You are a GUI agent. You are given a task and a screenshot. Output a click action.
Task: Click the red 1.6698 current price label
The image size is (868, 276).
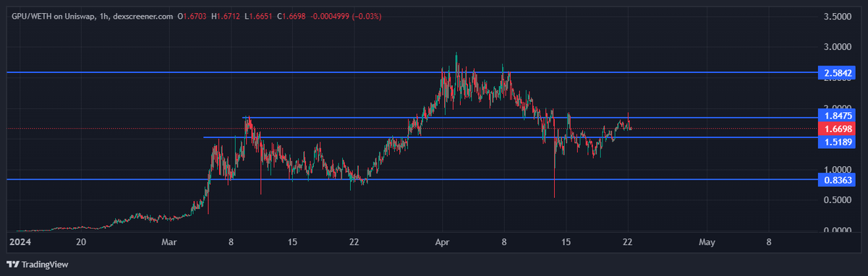tap(837, 129)
